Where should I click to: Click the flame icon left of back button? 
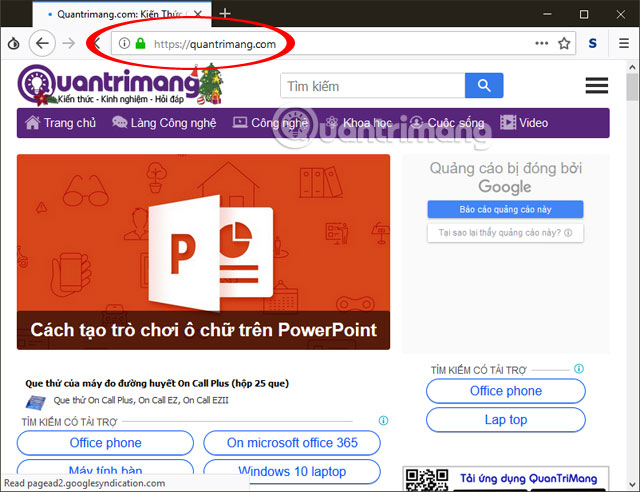[13, 43]
